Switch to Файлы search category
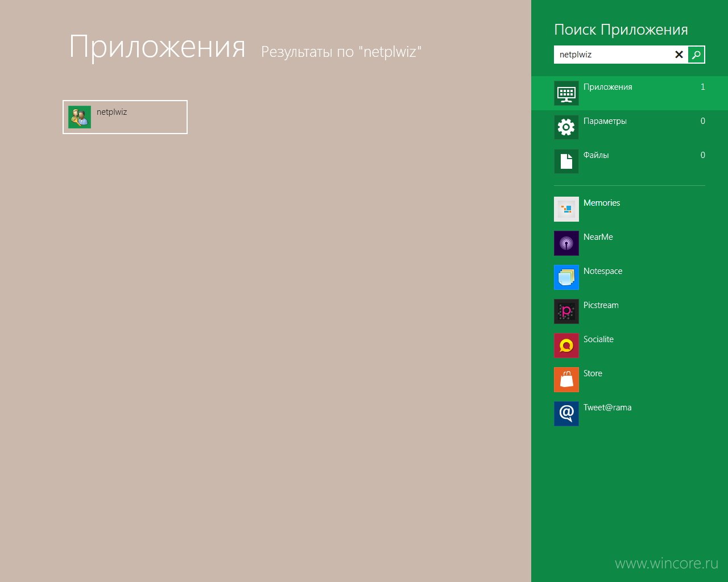The width and height of the screenshot is (728, 582). coord(595,155)
